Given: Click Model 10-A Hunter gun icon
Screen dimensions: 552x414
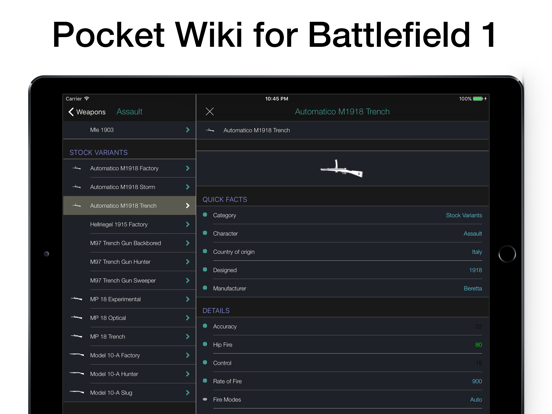Looking at the screenshot, I should coord(77,374).
